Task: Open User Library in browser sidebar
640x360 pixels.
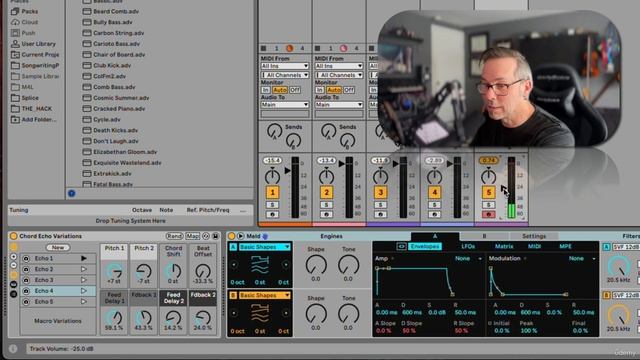Action: pyautogui.click(x=33, y=44)
